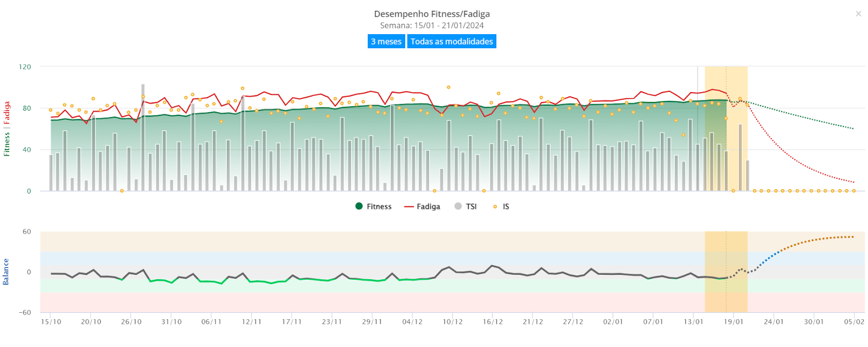Screen dimensions: 868x347
Task: Click the 31/10 date label on axis
Action: coord(171,322)
